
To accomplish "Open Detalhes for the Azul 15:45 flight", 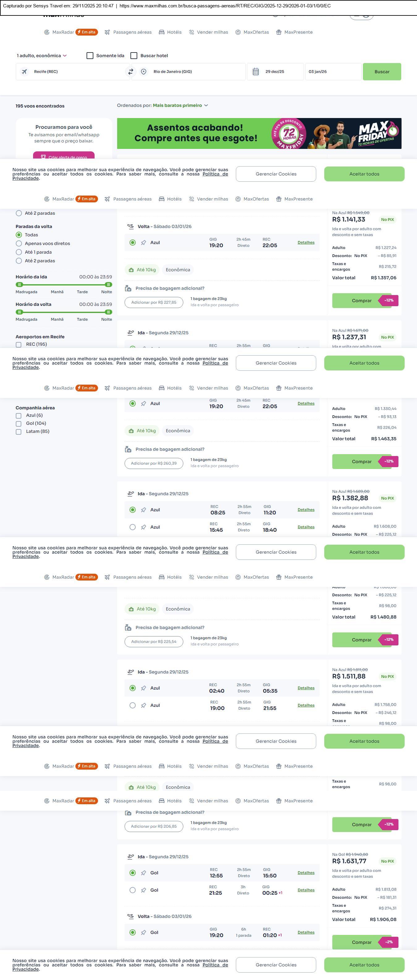I will click(306, 527).
